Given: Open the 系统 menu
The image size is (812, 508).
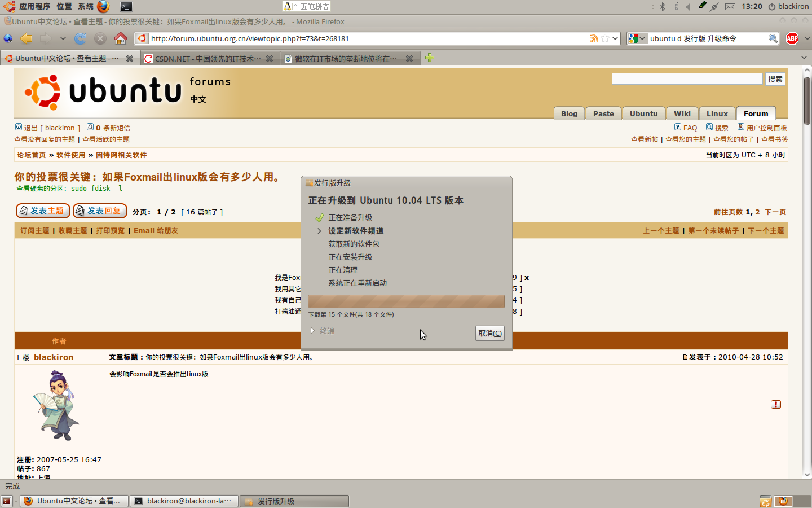Looking at the screenshot, I should 86,6.
